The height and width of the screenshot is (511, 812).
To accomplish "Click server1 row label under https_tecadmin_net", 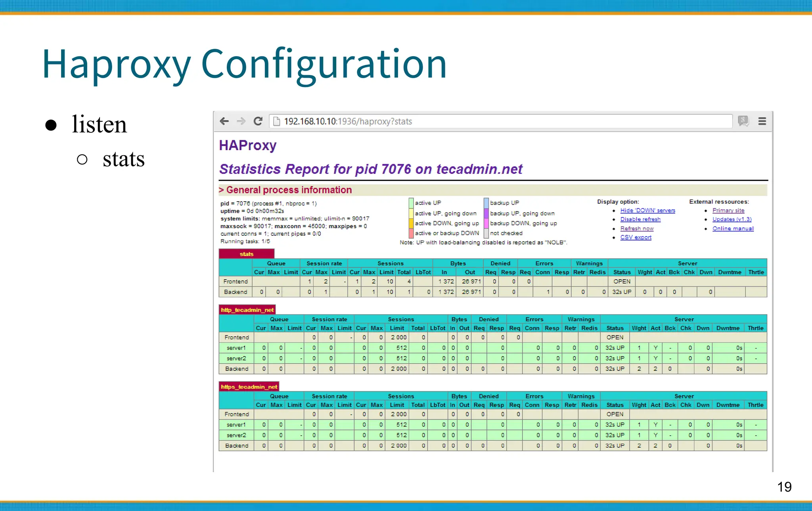I will coord(236,425).
